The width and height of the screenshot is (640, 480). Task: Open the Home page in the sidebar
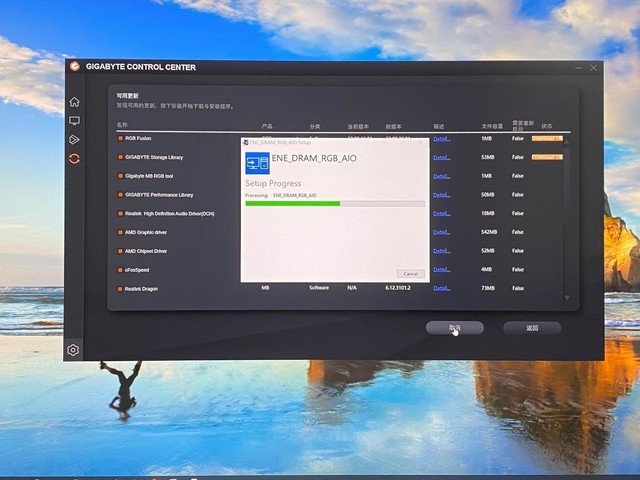74,102
